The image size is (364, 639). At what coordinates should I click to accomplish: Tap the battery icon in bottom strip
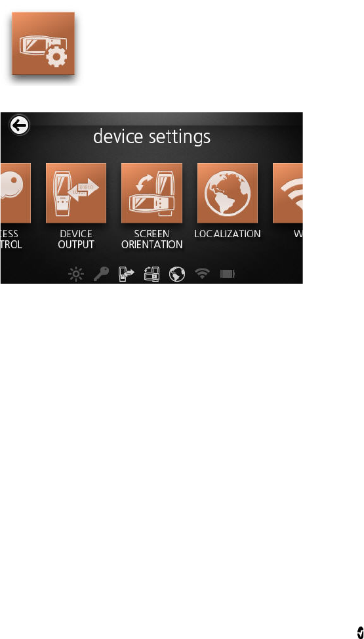(228, 275)
